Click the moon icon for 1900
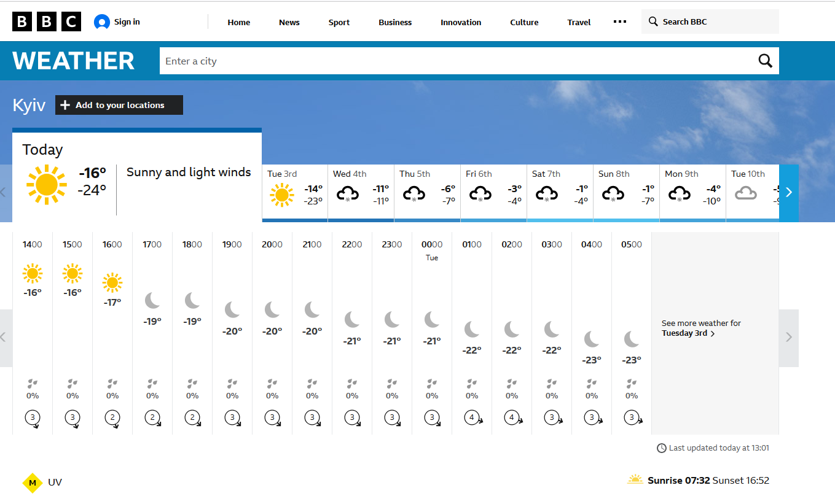This screenshot has width=835, height=504. 232,309
